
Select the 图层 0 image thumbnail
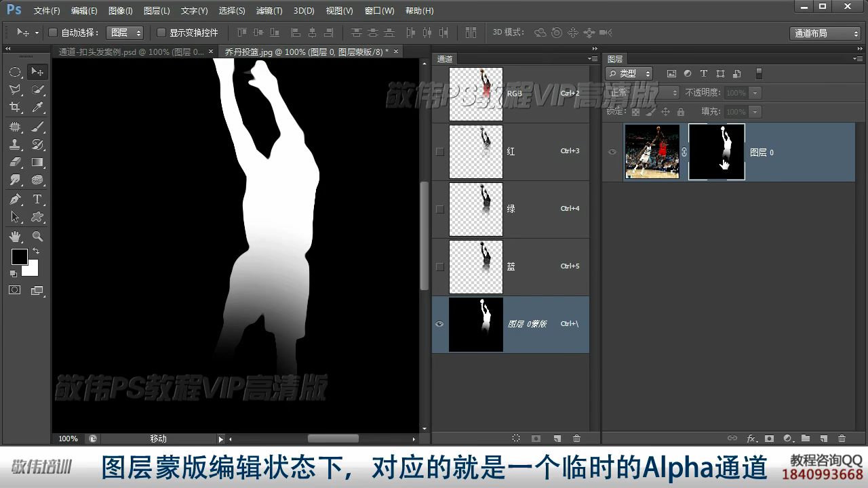coord(652,152)
